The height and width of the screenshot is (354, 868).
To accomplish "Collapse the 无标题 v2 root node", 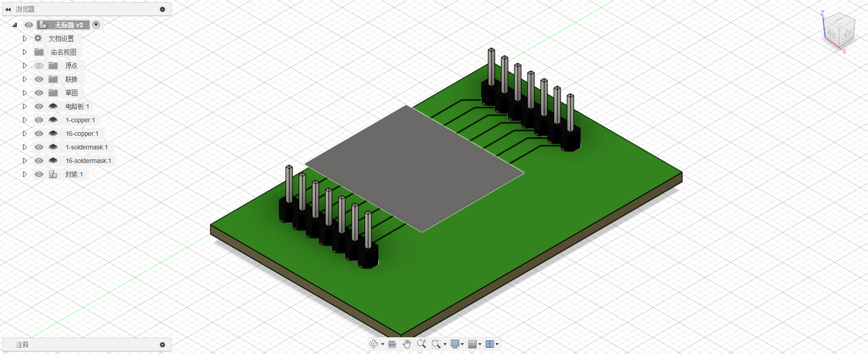I will click(15, 25).
